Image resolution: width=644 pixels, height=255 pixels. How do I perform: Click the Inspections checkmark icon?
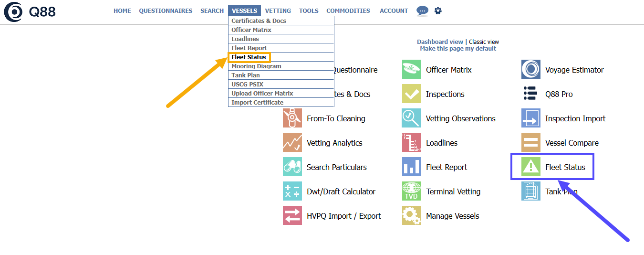411,94
